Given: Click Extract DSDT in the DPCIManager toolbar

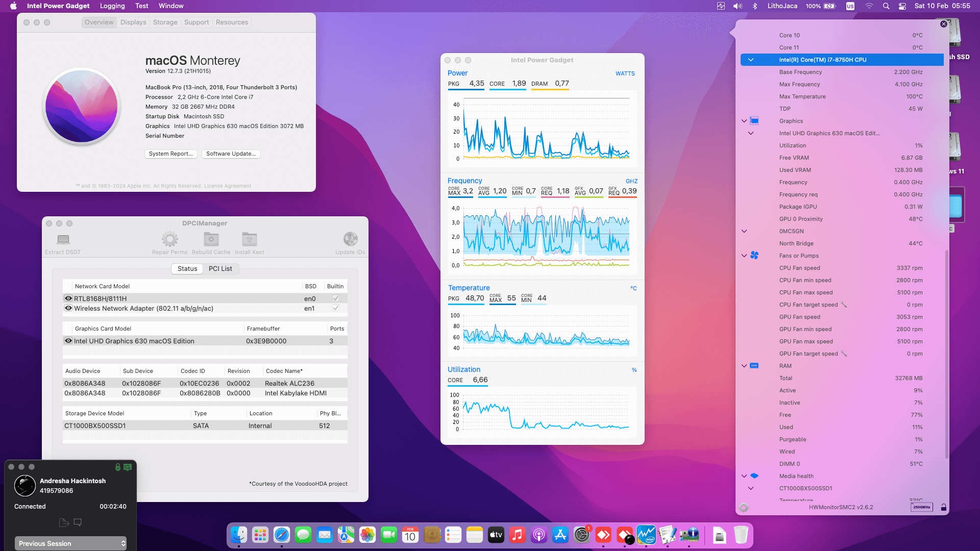Looking at the screenshot, I should pos(63,244).
